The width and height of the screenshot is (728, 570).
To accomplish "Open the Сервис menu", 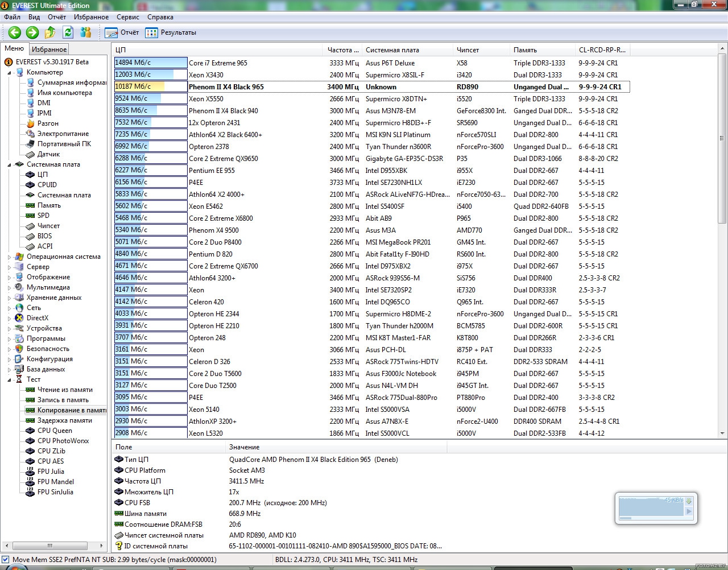I will [128, 17].
